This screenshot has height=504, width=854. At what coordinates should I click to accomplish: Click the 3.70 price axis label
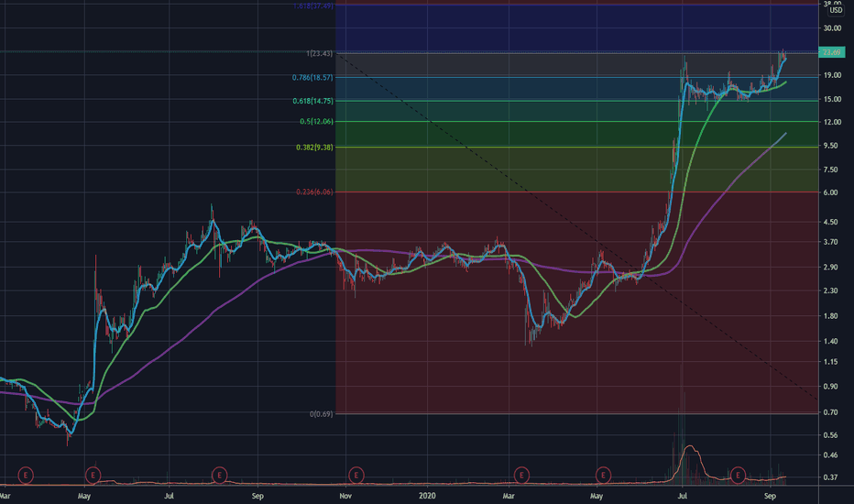click(830, 242)
